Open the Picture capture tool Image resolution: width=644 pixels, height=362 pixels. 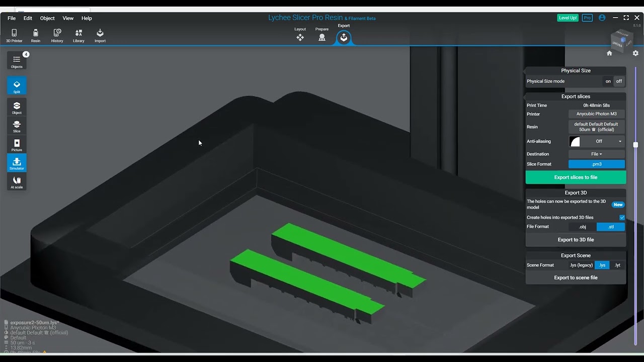coord(17,145)
